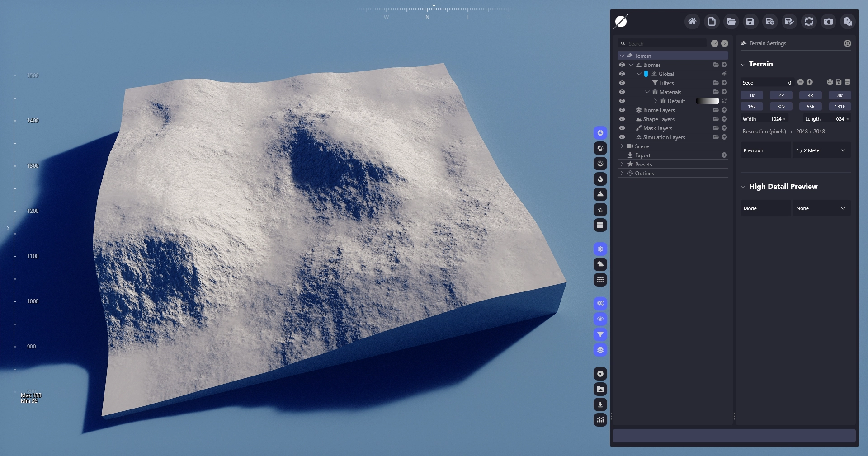868x456 pixels.
Task: Click the Default material gradient swatch
Action: [707, 101]
